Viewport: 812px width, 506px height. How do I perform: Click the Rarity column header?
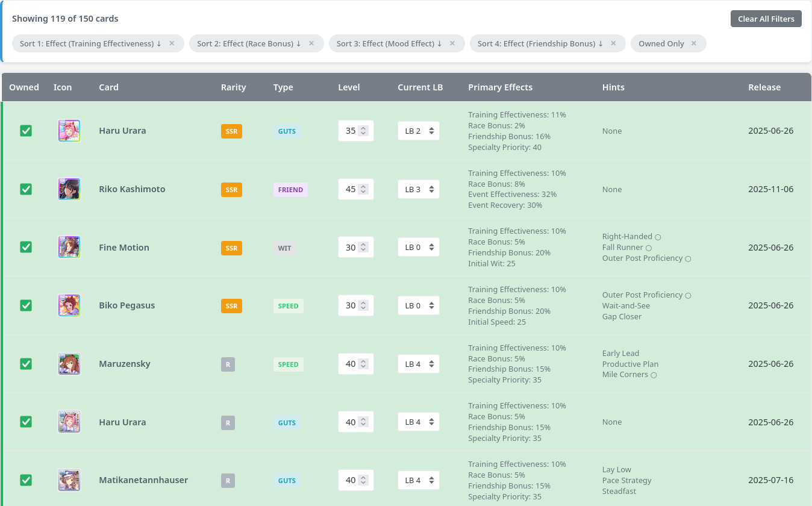[234, 87]
